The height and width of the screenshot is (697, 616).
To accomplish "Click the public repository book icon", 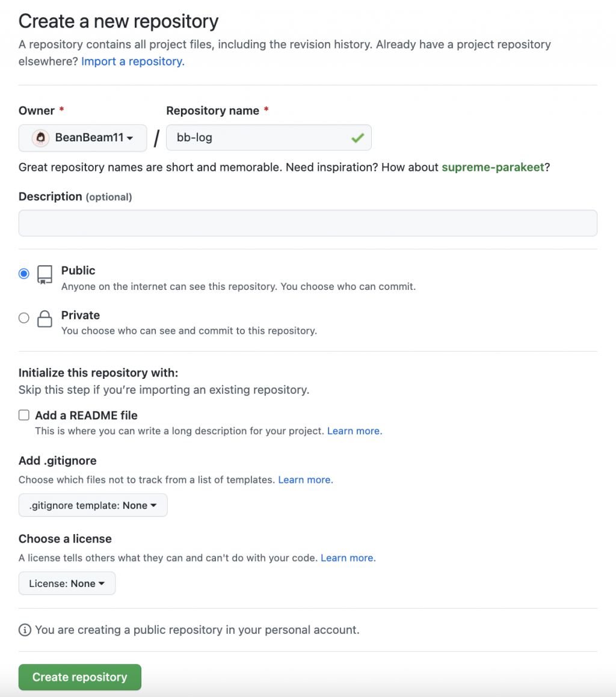I will click(x=45, y=274).
